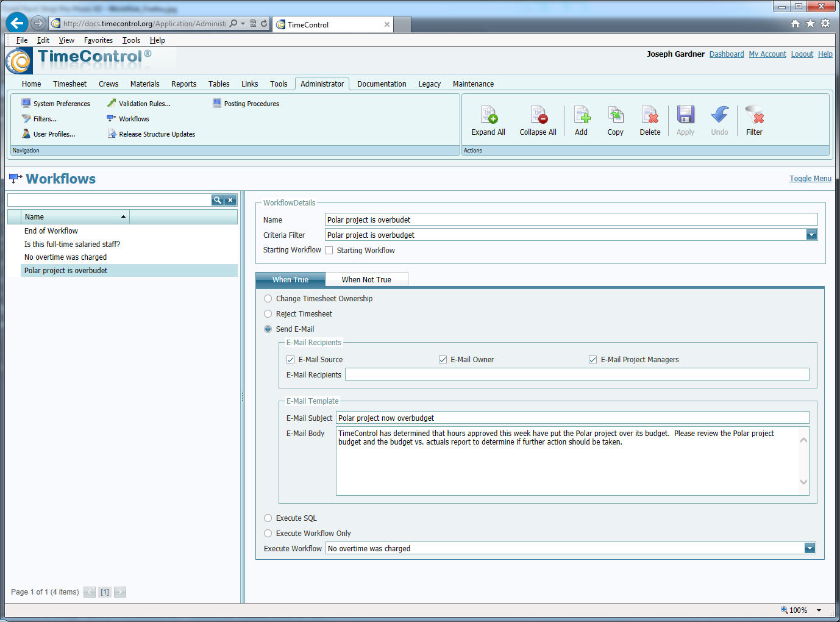The width and height of the screenshot is (840, 622).
Task: Clear the workflow search with X button
Action: click(230, 200)
